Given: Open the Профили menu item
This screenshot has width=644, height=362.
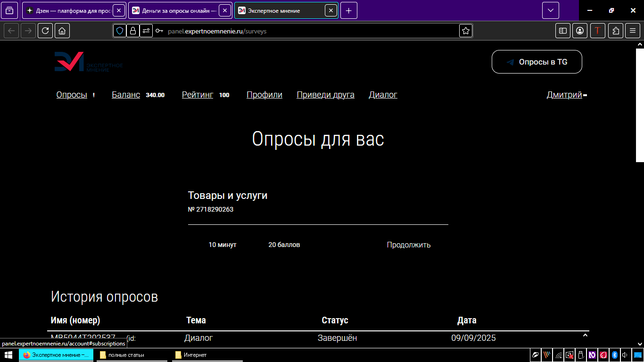Looking at the screenshot, I should pyautogui.click(x=264, y=95).
